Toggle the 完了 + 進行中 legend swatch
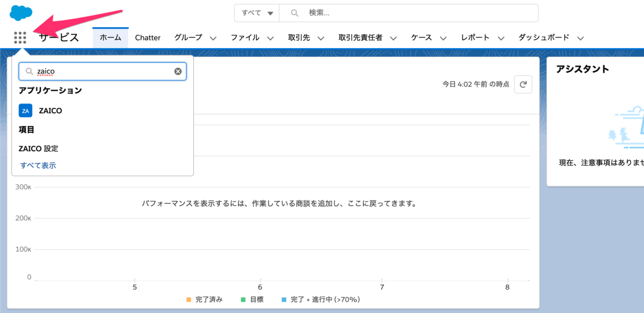 [284, 300]
